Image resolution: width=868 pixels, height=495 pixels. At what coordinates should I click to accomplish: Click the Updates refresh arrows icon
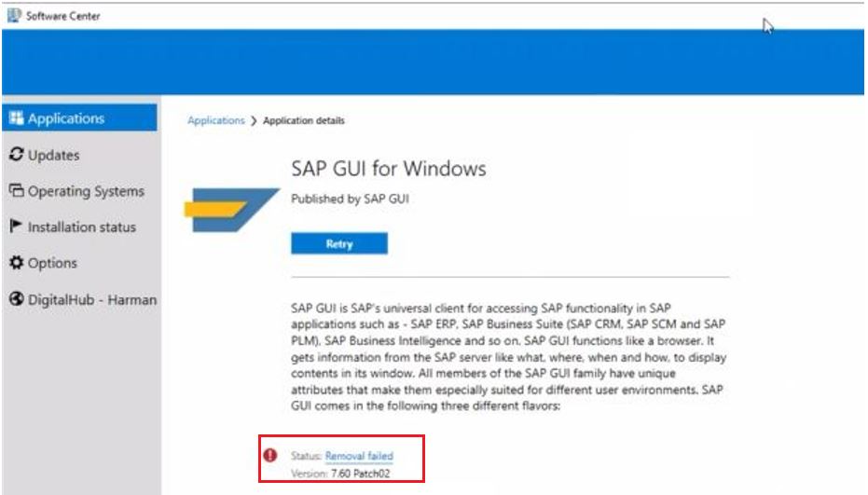click(16, 155)
